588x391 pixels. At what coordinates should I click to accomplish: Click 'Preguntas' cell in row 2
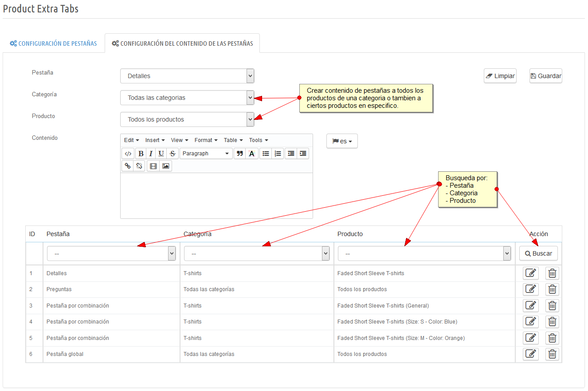59,289
